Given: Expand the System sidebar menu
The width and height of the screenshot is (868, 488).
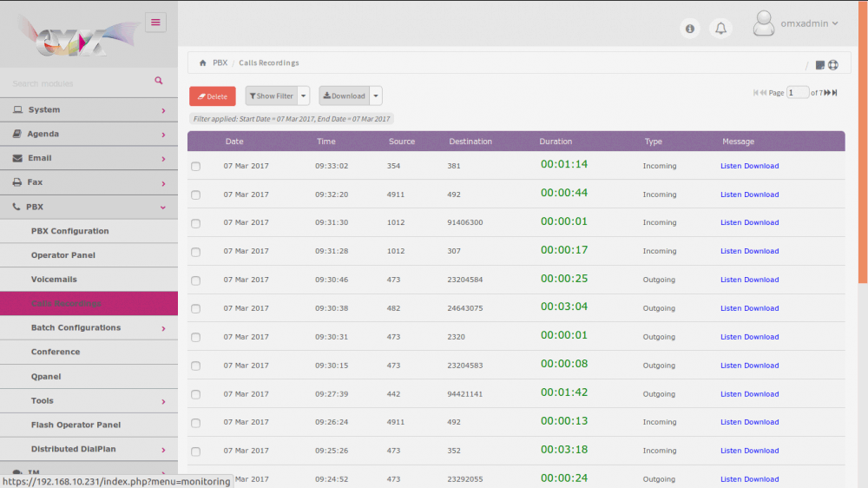Looking at the screenshot, I should point(89,110).
